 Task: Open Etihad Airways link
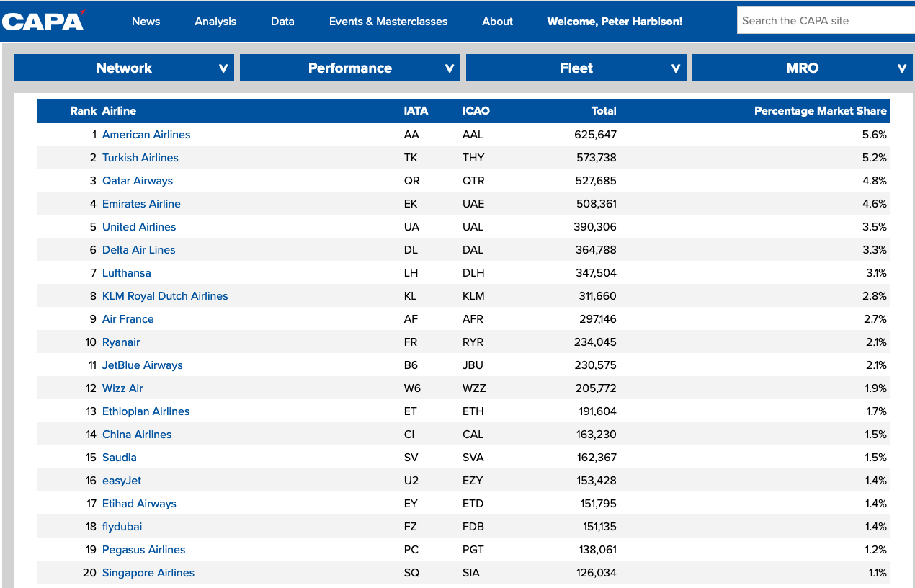coord(139,504)
